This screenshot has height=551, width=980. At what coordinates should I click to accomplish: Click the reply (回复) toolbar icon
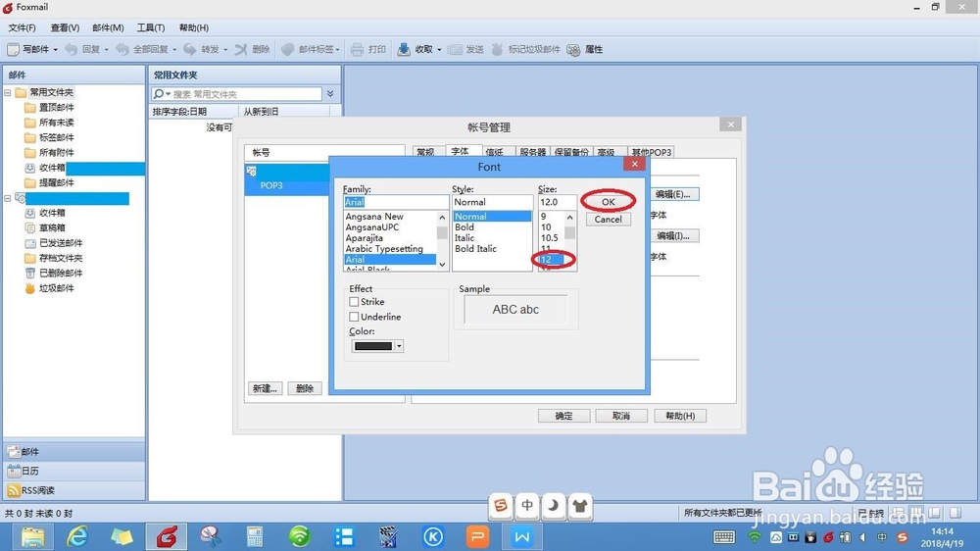(72, 49)
